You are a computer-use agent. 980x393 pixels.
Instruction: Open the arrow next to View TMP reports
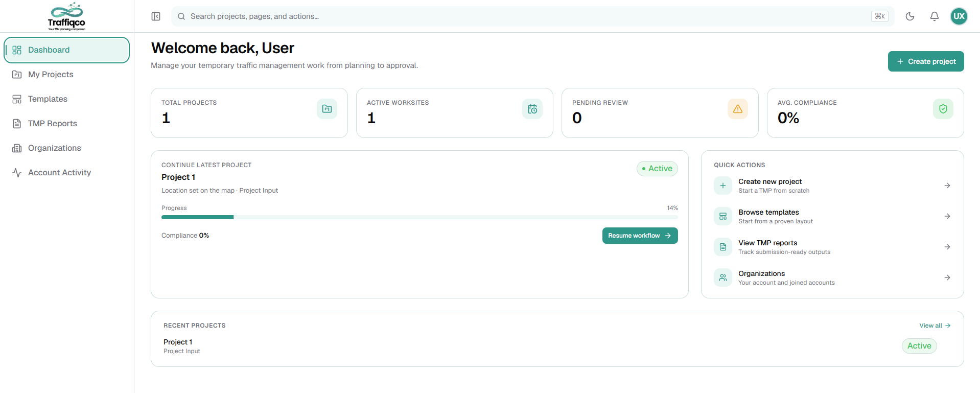[947, 247]
